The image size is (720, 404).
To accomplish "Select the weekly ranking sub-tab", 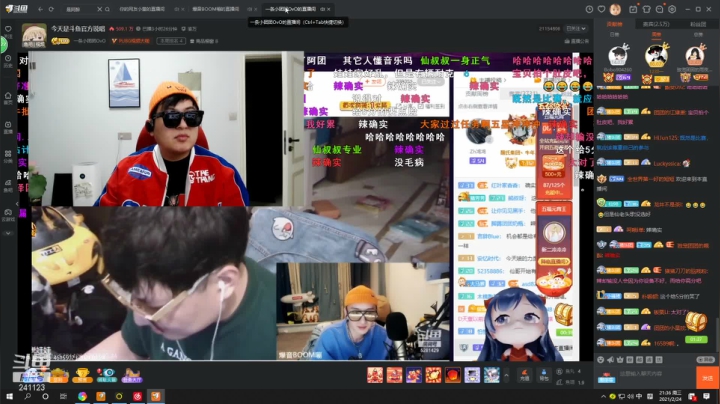I will pyautogui.click(x=656, y=34).
